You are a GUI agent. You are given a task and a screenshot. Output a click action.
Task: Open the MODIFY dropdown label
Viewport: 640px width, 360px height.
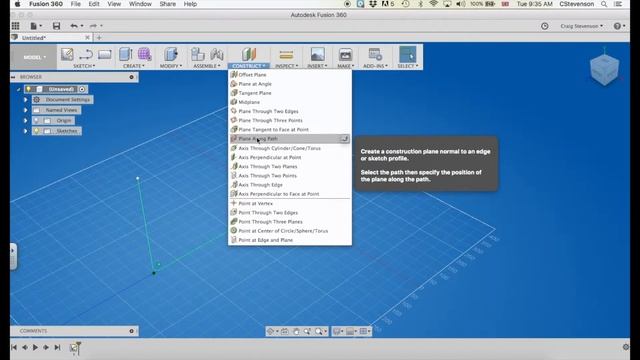(x=171, y=66)
